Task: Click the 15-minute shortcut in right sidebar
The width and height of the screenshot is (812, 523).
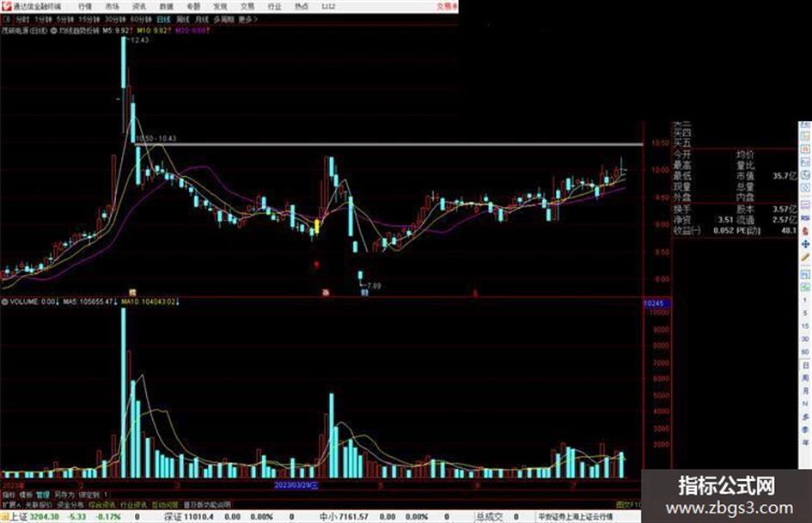Action: 805,326
